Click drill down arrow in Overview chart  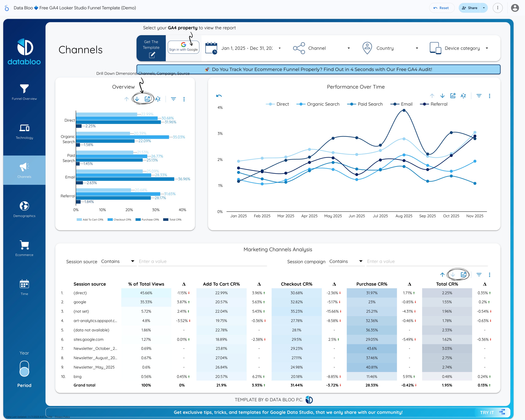pos(137,99)
